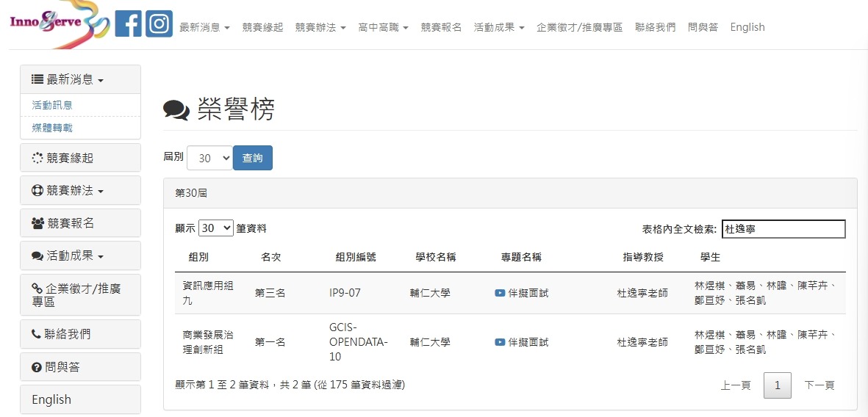Viewport: 868px width, 417px height.
Task: Open 聯絡我們 in the sidebar
Action: 80,334
